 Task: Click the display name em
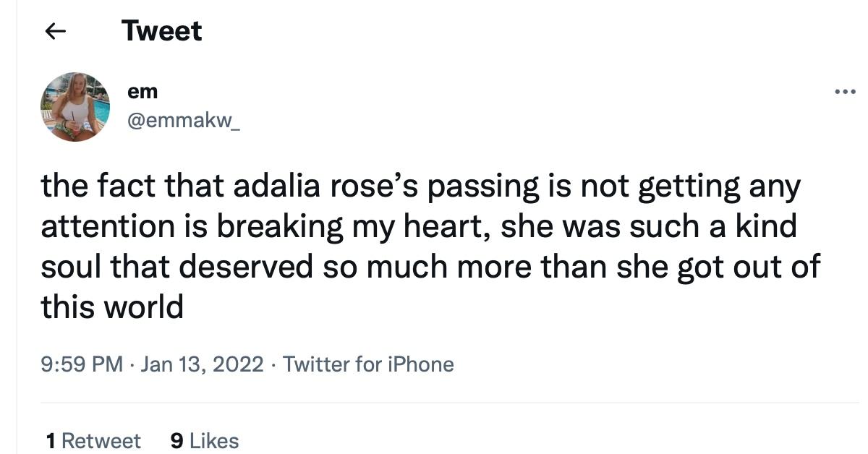pyautogui.click(x=144, y=91)
